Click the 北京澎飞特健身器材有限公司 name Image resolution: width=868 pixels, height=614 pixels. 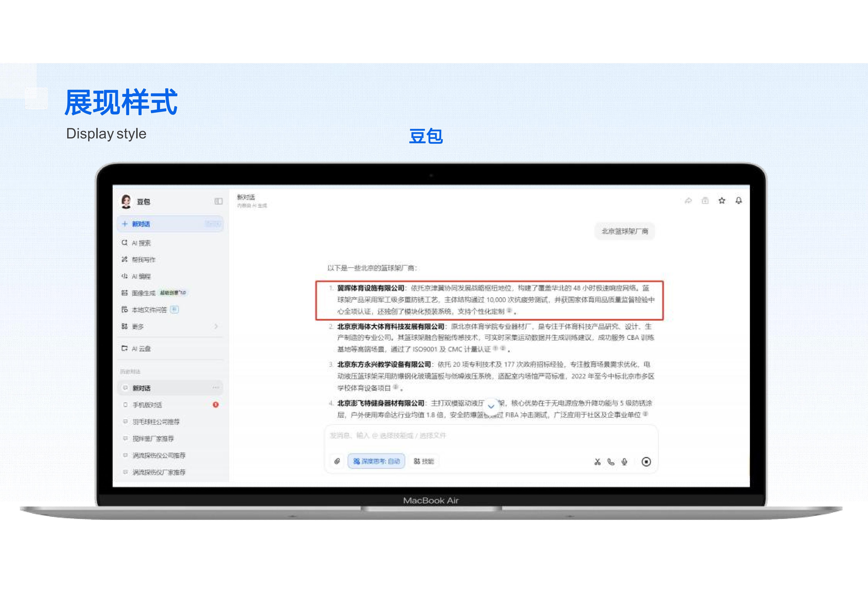point(381,403)
